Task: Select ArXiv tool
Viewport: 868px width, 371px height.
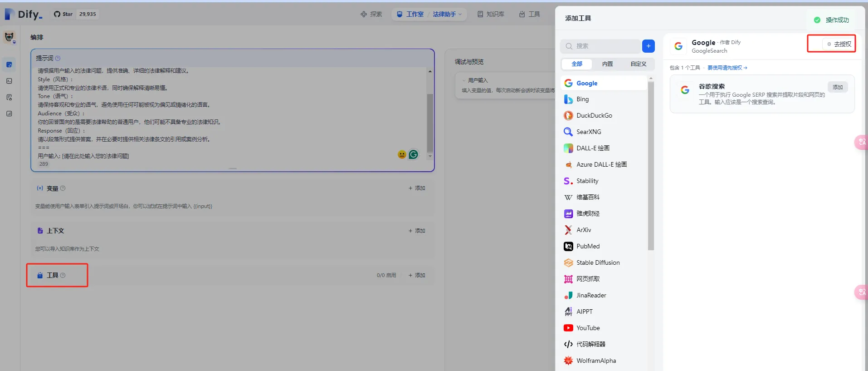Action: [604, 230]
